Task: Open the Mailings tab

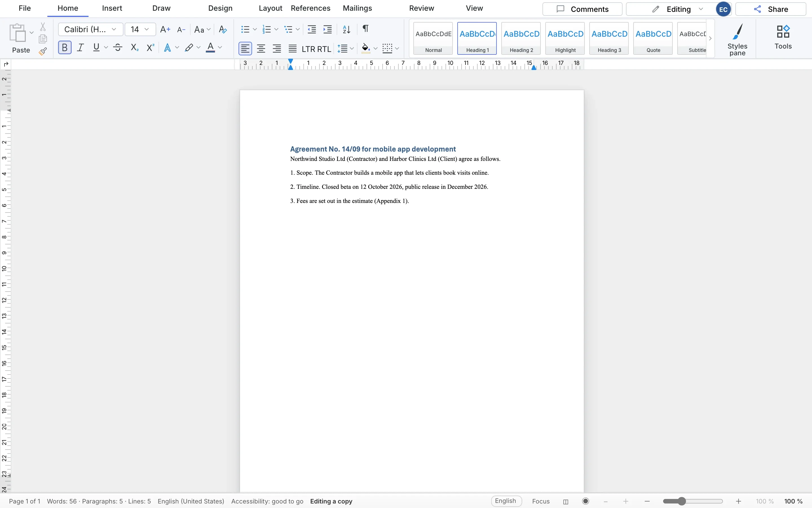Action: coord(357,8)
